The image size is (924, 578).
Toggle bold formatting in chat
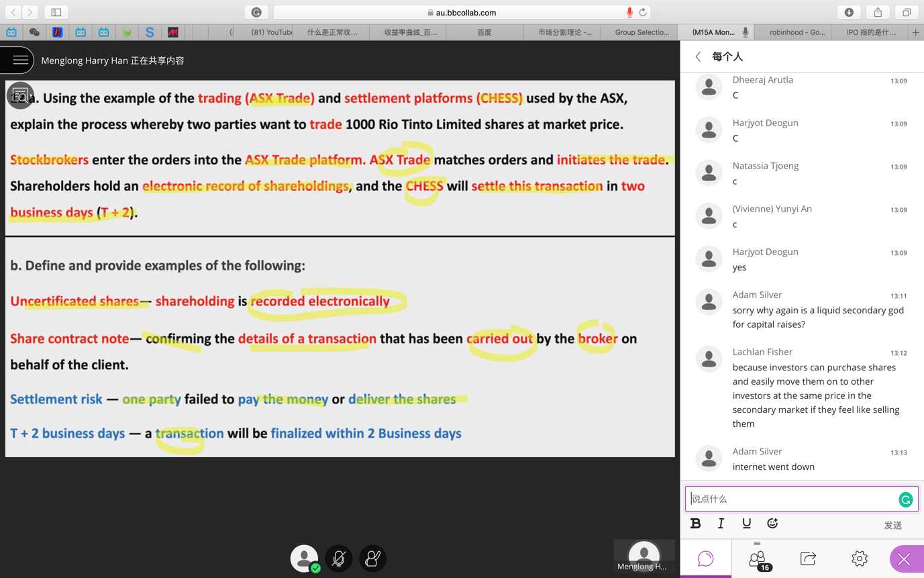pyautogui.click(x=695, y=524)
